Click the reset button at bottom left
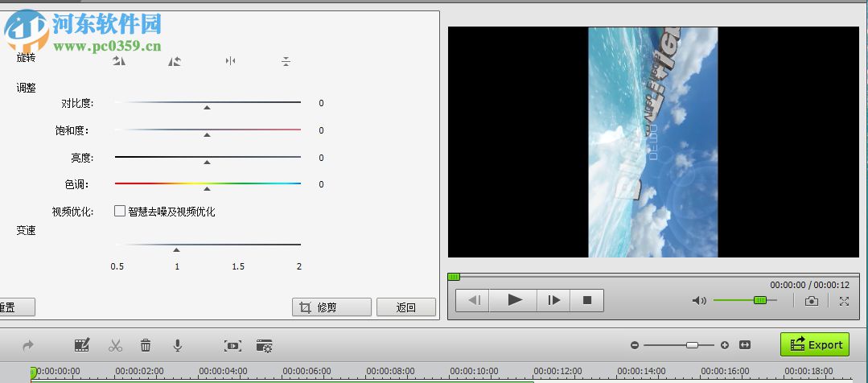868x383 pixels. coord(17,307)
